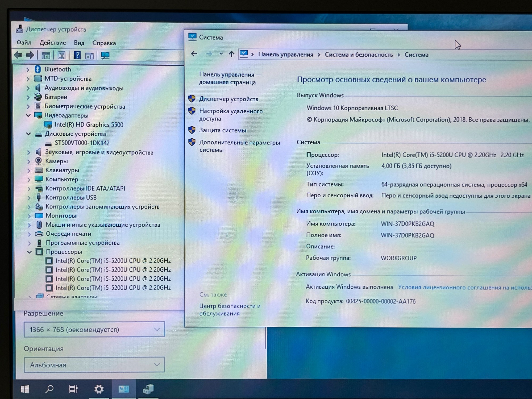Click the Клавиатуры category icon
The image size is (532, 399).
(x=39, y=170)
